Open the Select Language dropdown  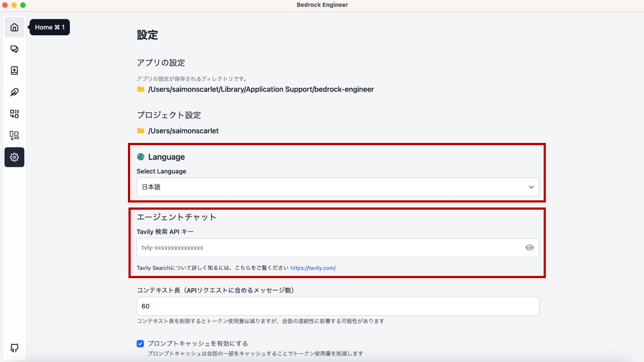point(338,187)
